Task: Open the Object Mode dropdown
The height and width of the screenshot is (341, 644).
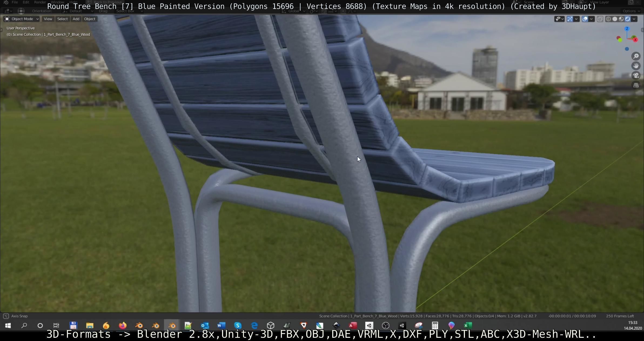Action: coord(22,19)
